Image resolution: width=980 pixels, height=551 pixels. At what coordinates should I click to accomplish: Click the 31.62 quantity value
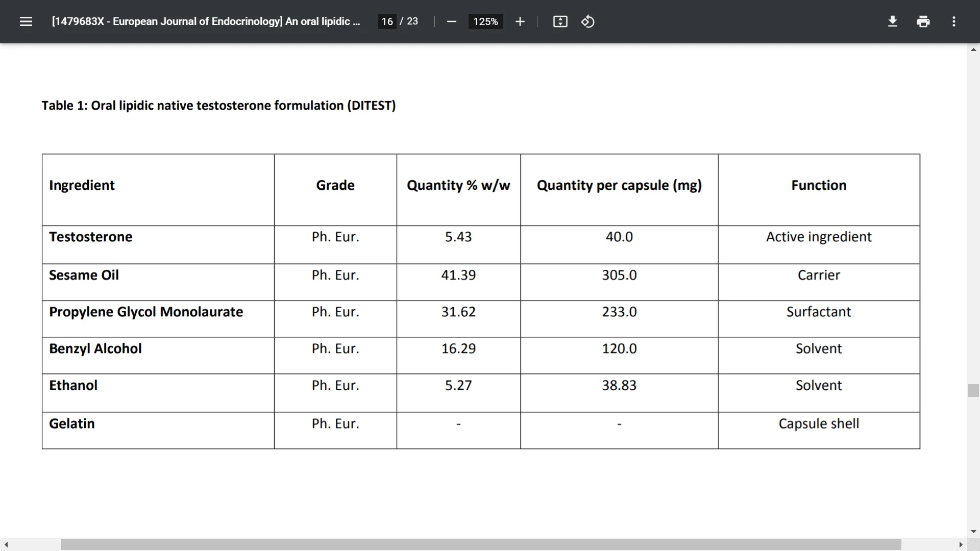coord(458,312)
